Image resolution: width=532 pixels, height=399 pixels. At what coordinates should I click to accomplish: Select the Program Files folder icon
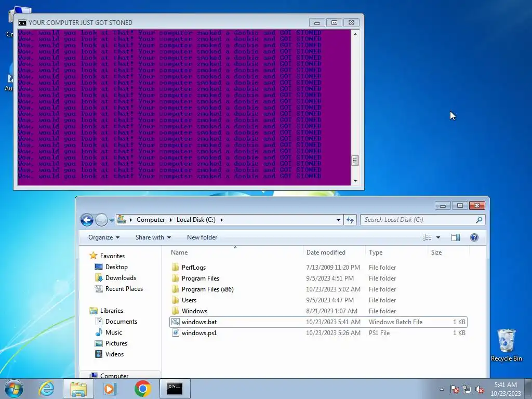click(175, 278)
